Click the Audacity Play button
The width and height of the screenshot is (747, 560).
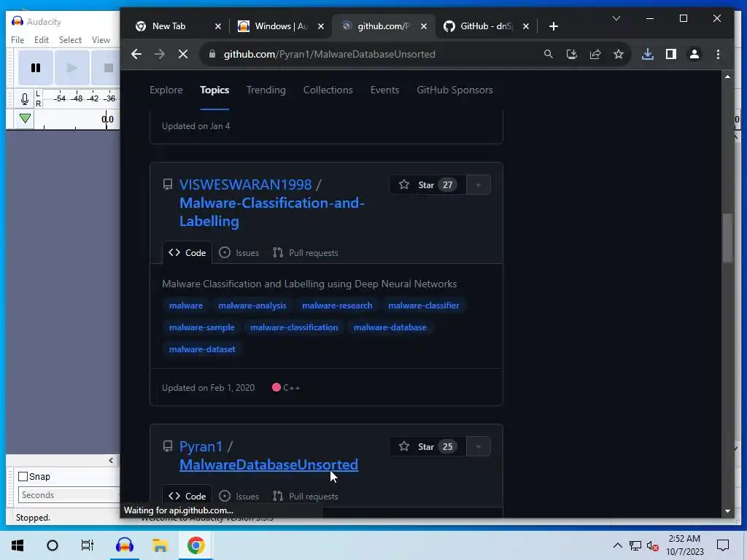(72, 68)
